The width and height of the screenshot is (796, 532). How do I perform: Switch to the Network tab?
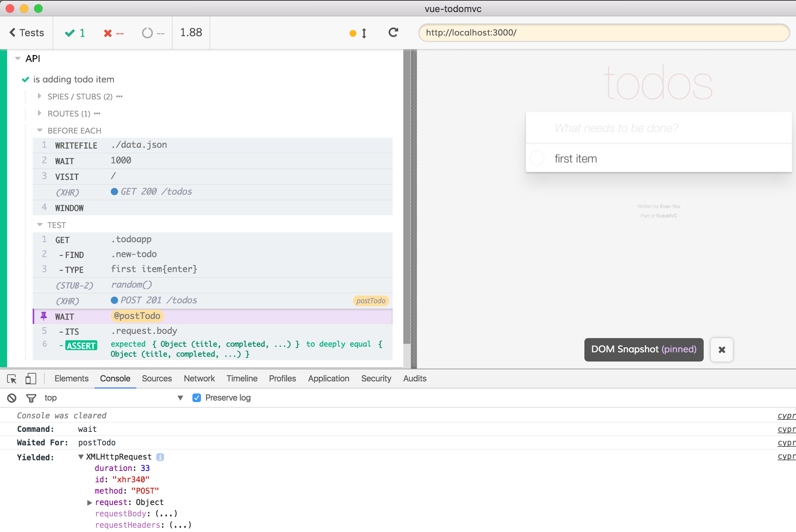click(x=199, y=379)
